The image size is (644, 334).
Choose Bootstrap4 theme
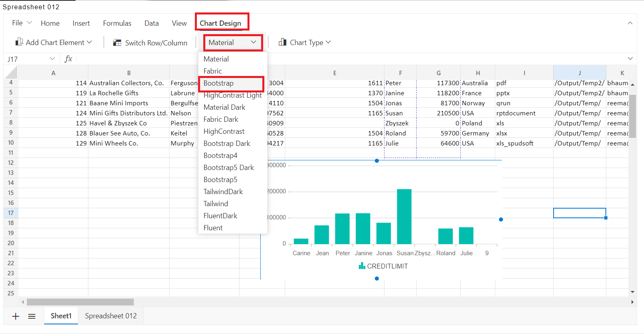point(233,156)
